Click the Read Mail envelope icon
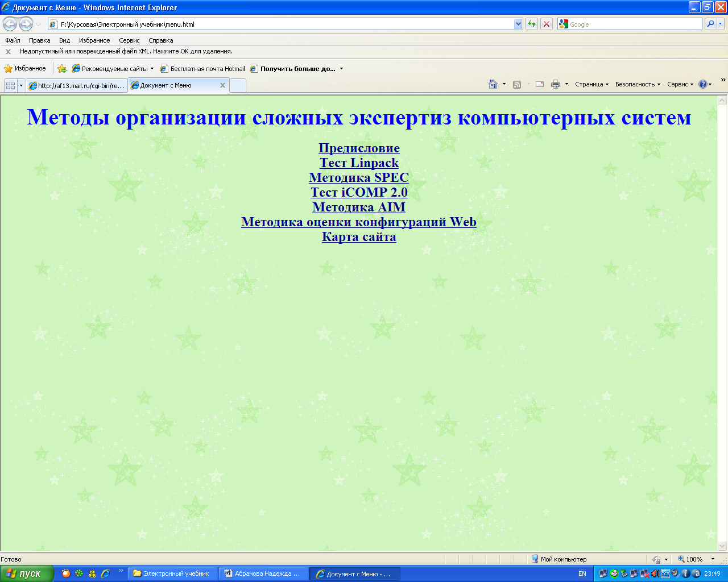728x582 pixels. tap(540, 84)
